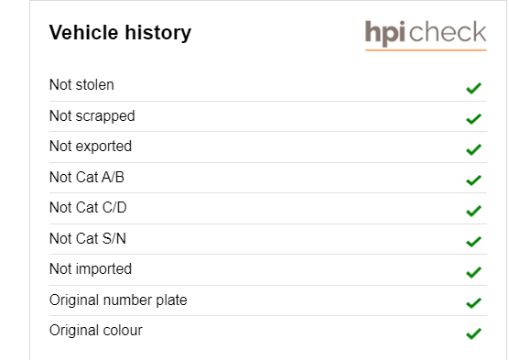This screenshot has width=509, height=360.
Task: Select the Not stolen label
Action: (82, 85)
